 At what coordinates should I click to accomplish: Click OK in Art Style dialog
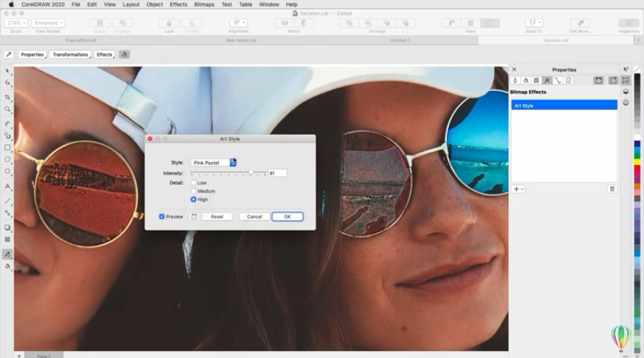click(x=287, y=216)
